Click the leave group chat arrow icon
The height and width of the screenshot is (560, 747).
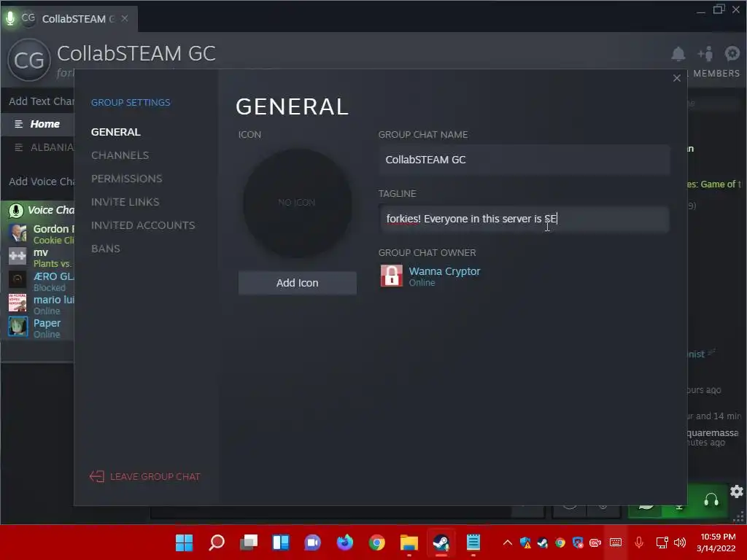tap(97, 477)
